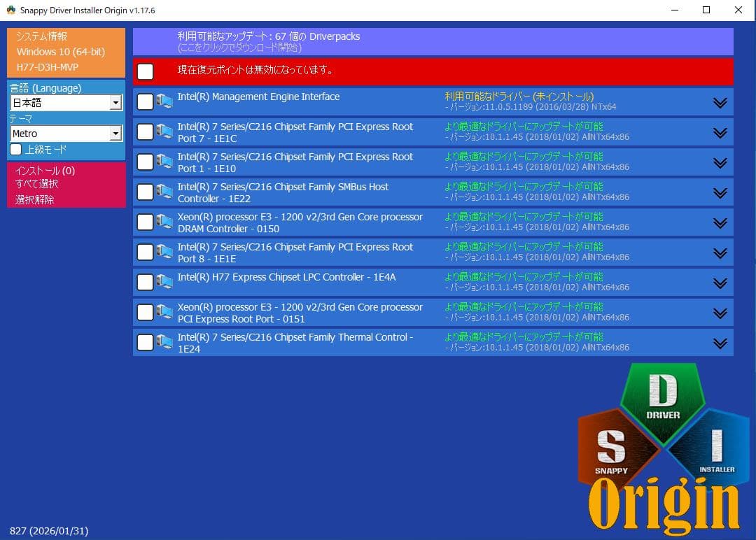The height and width of the screenshot is (540, 756).
Task: Check the DRAM Controller - 0150 driver box
Action: (x=145, y=222)
